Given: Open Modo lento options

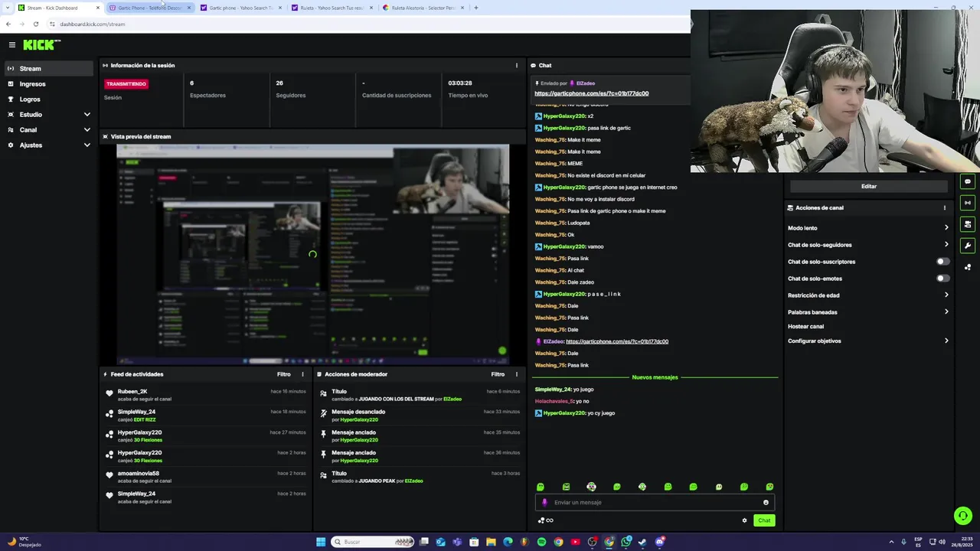Looking at the screenshot, I should pyautogui.click(x=868, y=228).
